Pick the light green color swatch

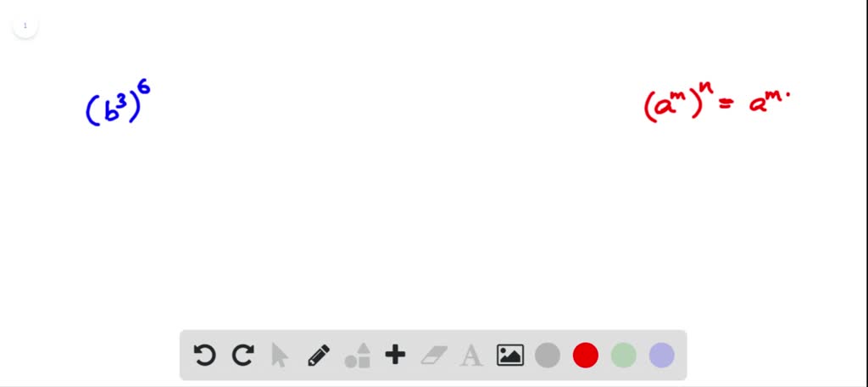pyautogui.click(x=624, y=356)
